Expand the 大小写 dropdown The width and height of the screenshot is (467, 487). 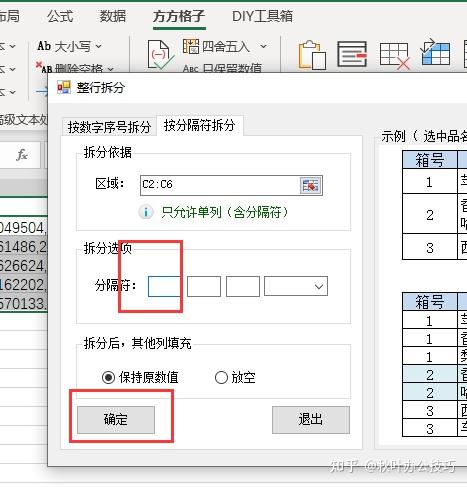click(x=98, y=46)
